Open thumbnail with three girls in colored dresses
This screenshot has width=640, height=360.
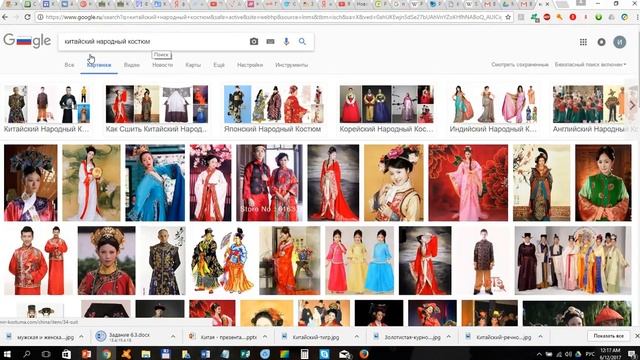click(x=360, y=260)
